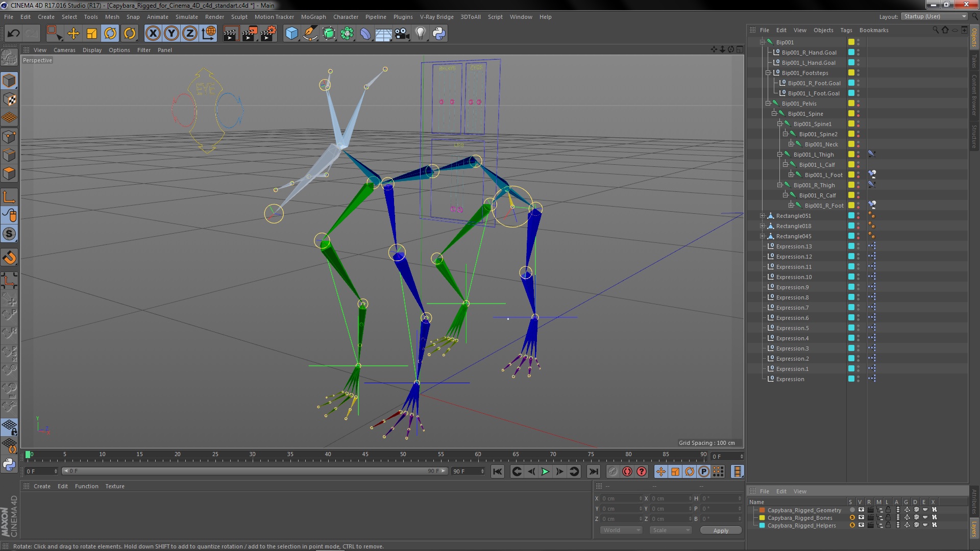Toggle visibility of Capybara_Rigged_Geometry
The image size is (980, 551).
click(x=860, y=510)
